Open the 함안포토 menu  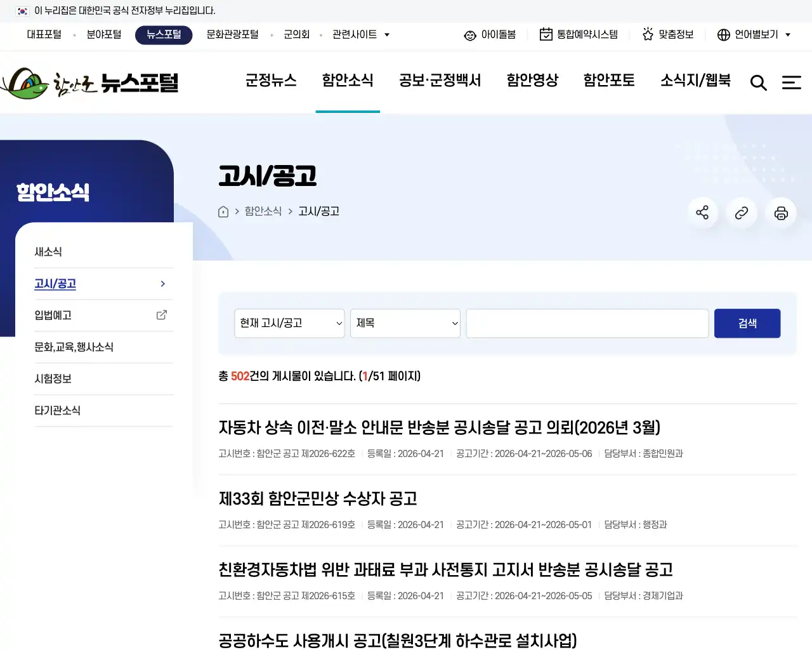pos(609,81)
